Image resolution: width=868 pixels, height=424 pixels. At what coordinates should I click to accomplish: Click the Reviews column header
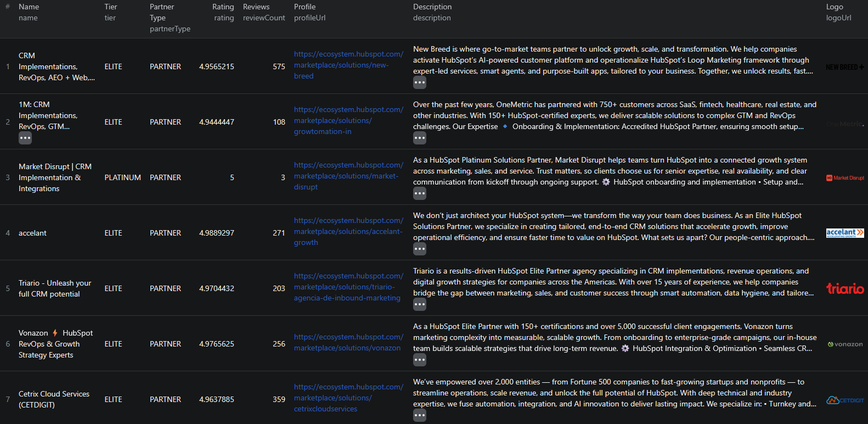(256, 7)
